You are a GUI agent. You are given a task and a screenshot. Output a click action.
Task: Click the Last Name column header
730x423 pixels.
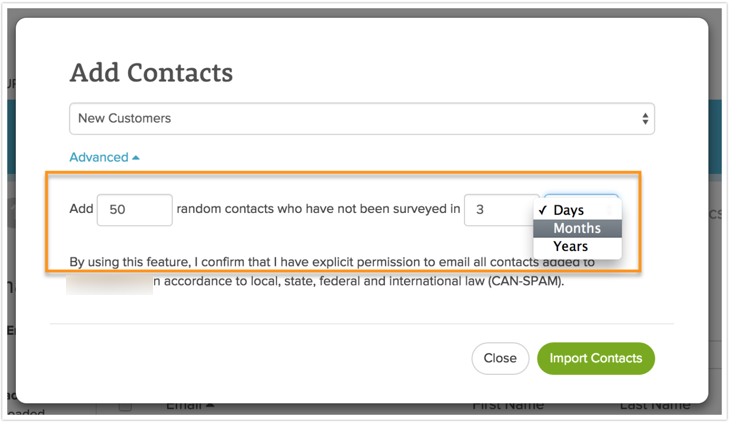pos(654,406)
